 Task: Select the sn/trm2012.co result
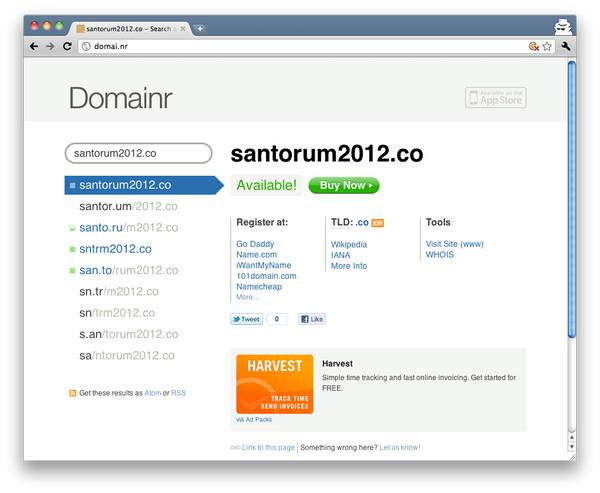[x=117, y=313]
